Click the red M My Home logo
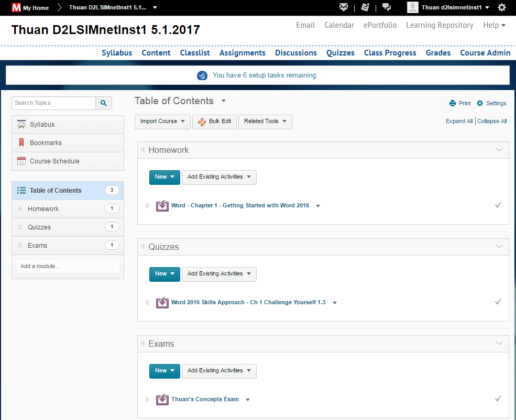516x420 pixels. pyautogui.click(x=16, y=7)
